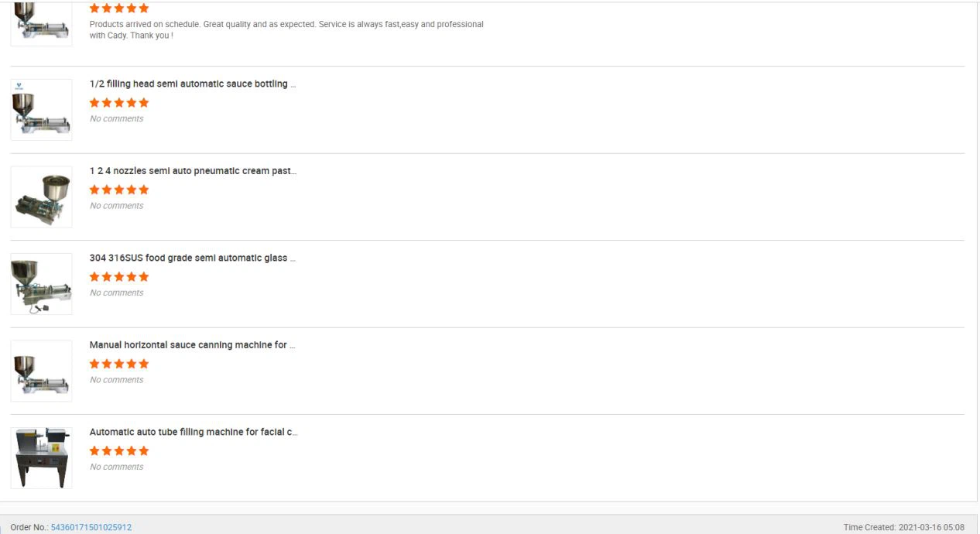The height and width of the screenshot is (534, 980).
Task: Click thumbnail of the 1/2 filling head machine
Action: pyautogui.click(x=41, y=110)
